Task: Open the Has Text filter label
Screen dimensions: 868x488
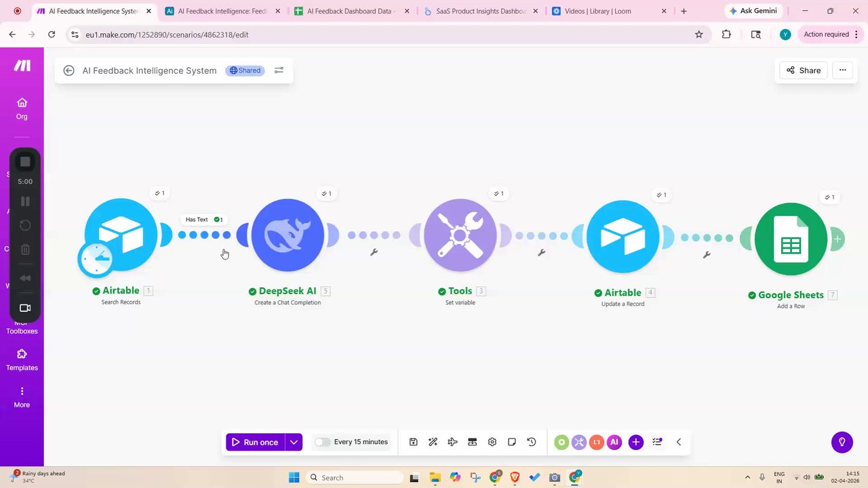Action: tap(204, 220)
